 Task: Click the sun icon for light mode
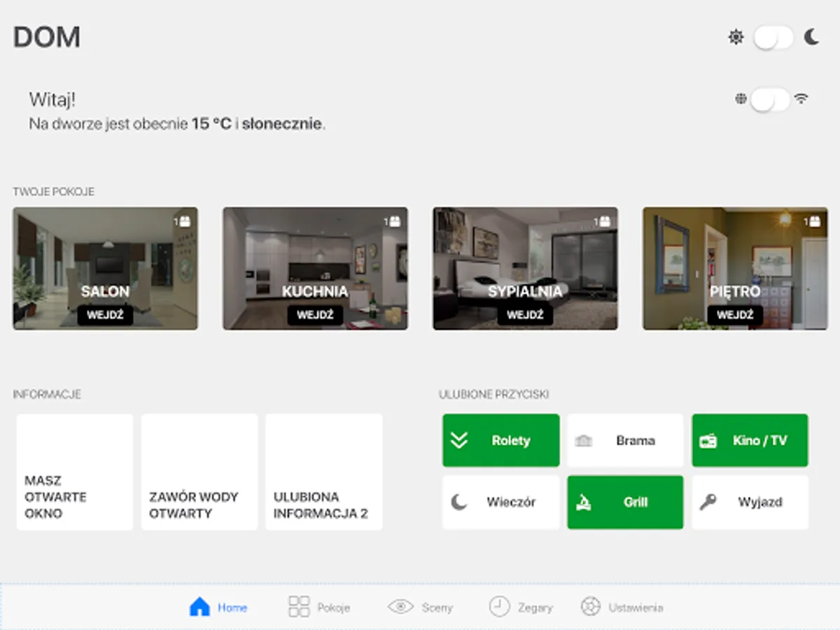(x=736, y=37)
